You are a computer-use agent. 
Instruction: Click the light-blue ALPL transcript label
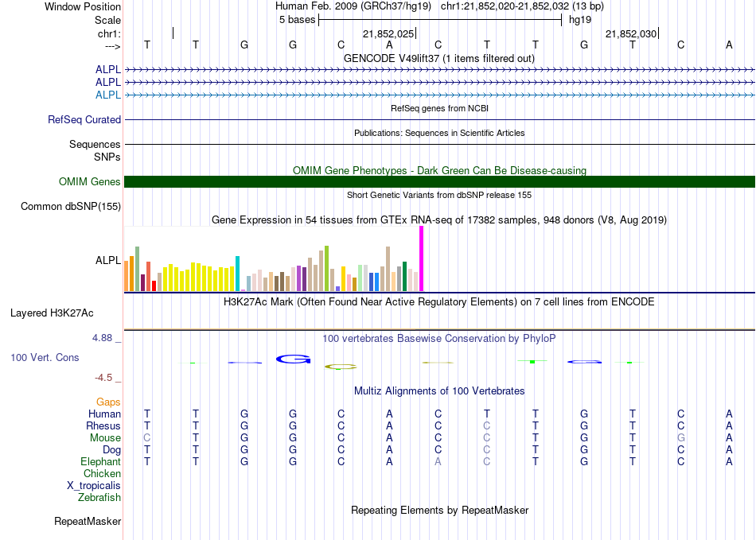click(x=108, y=95)
